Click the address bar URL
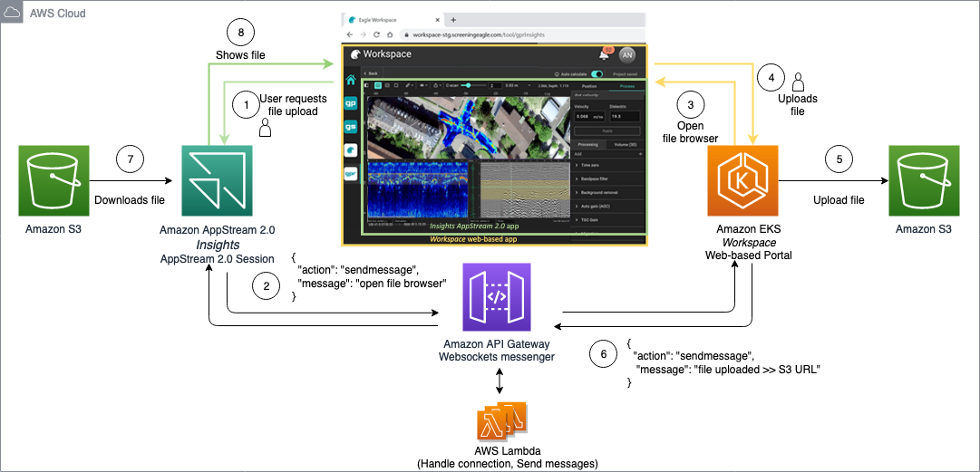Viewport: 980px width, 472px height. 479,34
